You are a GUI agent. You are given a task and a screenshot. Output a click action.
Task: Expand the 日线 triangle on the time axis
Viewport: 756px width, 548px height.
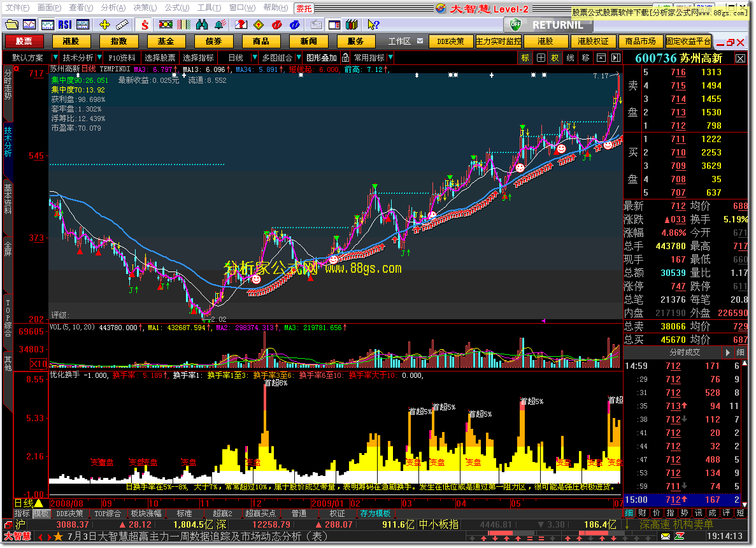39,503
